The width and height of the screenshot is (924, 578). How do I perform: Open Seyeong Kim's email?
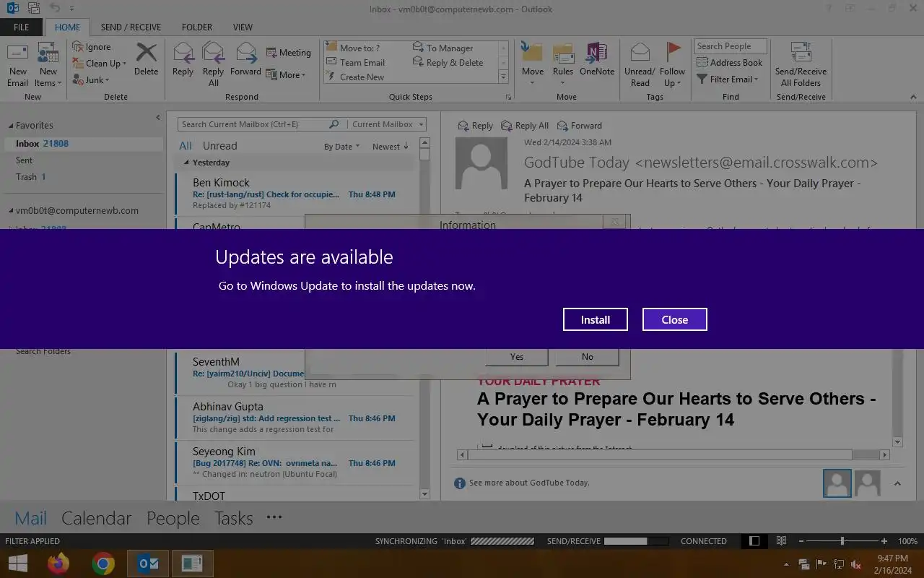point(295,462)
